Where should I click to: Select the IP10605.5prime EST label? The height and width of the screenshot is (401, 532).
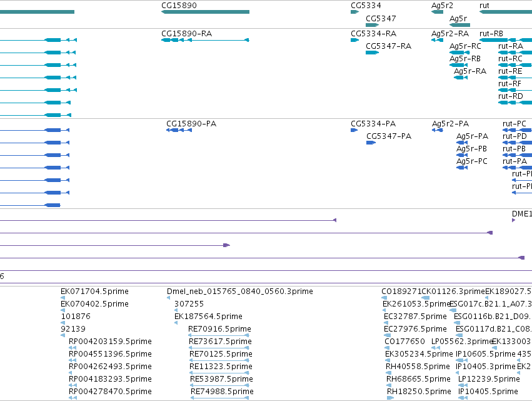click(486, 354)
